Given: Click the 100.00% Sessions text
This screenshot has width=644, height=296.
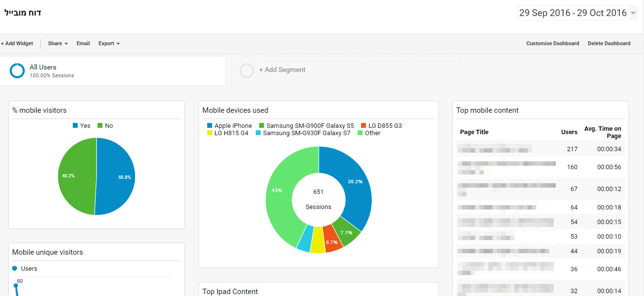Looking at the screenshot, I should pos(52,75).
